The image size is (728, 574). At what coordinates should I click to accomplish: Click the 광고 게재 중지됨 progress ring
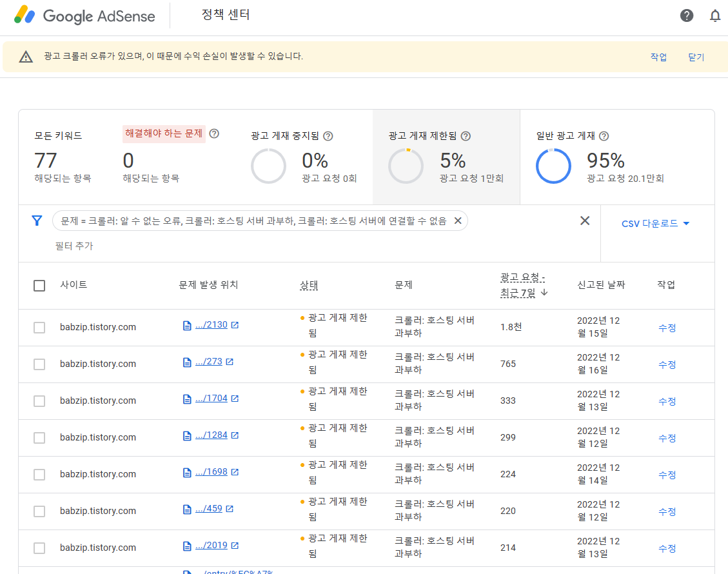268,166
